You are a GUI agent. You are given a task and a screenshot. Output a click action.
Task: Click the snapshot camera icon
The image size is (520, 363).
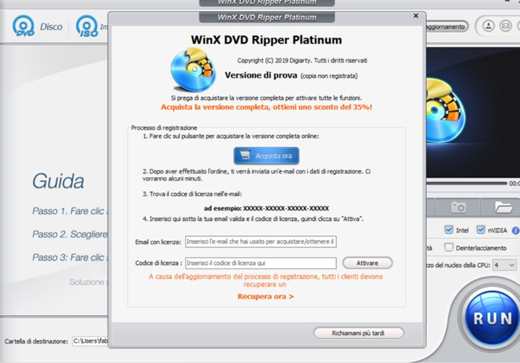[458, 207]
